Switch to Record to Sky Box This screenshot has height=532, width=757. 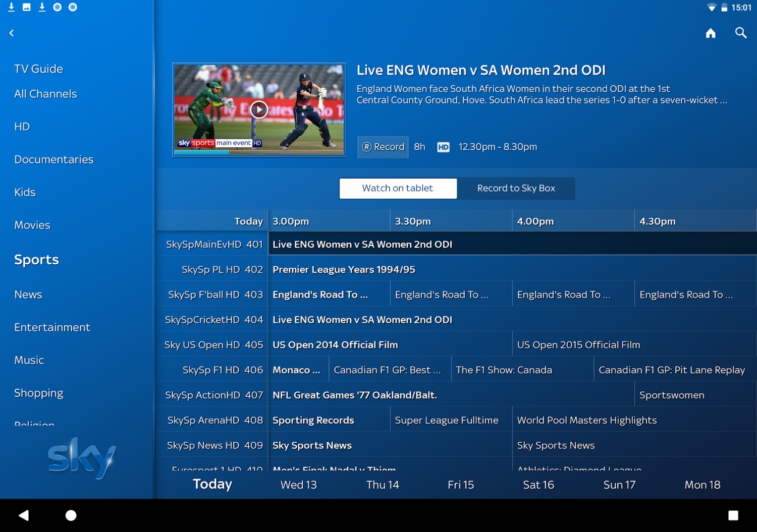pos(516,188)
